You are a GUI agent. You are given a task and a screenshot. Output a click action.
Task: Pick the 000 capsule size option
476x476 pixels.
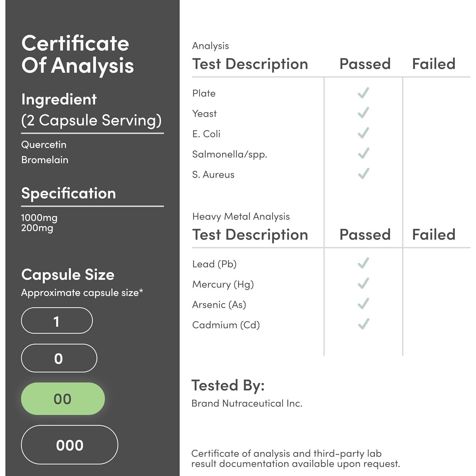pyautogui.click(x=69, y=445)
